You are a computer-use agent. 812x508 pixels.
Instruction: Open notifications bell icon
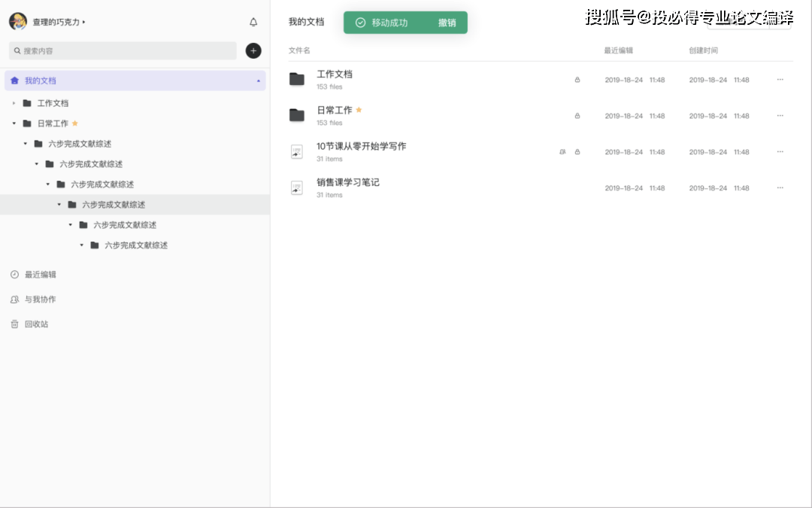(253, 22)
